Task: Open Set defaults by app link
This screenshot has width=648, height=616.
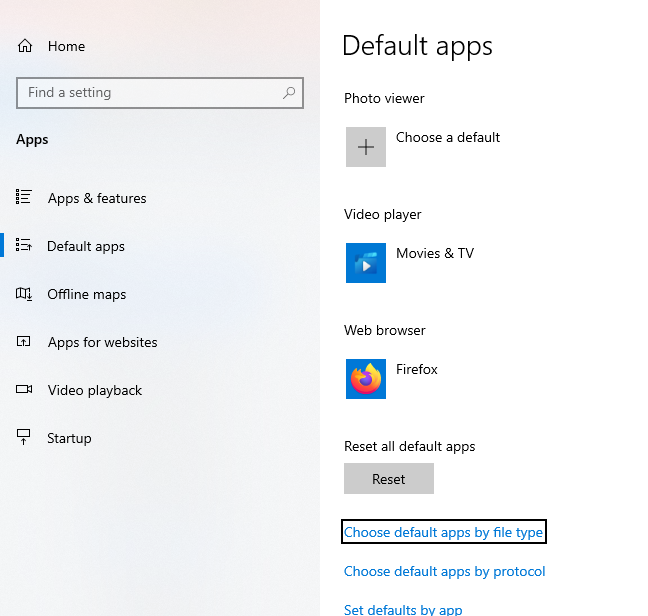Action: pos(403,609)
